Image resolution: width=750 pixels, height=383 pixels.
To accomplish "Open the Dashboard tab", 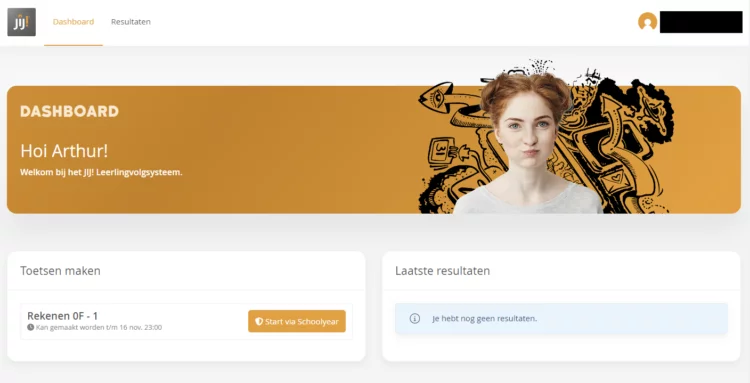I will (73, 22).
